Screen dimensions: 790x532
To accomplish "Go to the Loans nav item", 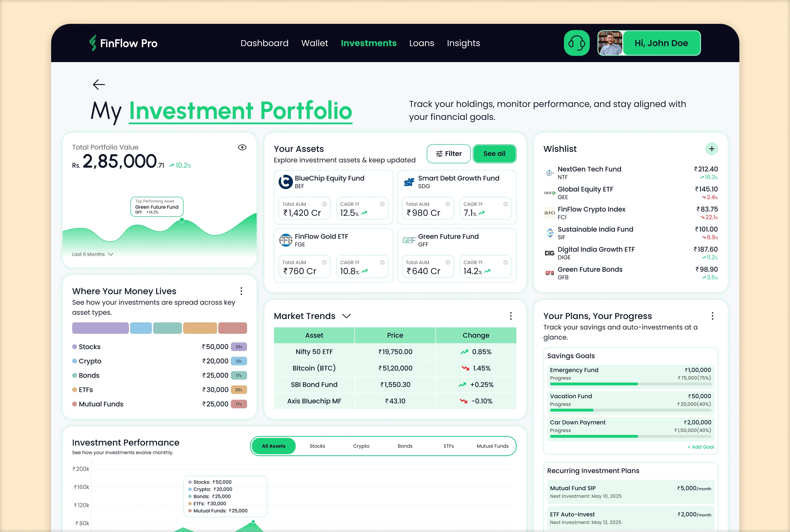I will pyautogui.click(x=421, y=43).
